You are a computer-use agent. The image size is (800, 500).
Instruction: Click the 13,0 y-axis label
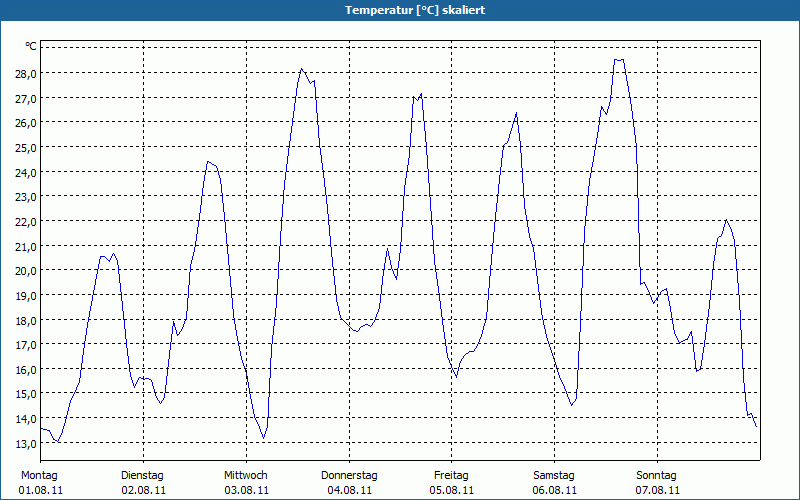pos(26,444)
